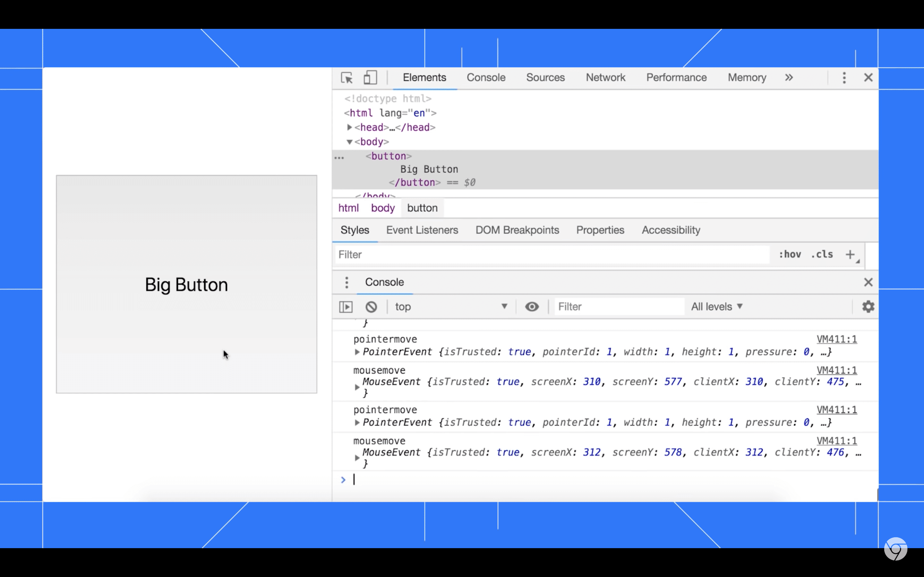Click the Console settings gear icon

point(868,306)
